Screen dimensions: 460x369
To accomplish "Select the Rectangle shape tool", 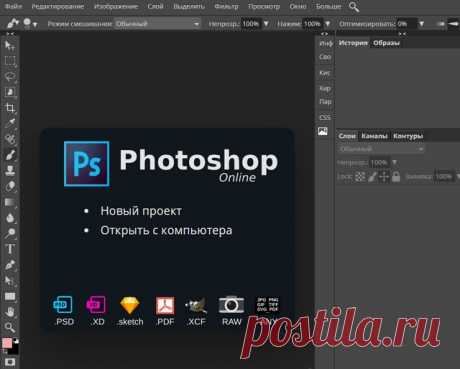I will (10, 296).
